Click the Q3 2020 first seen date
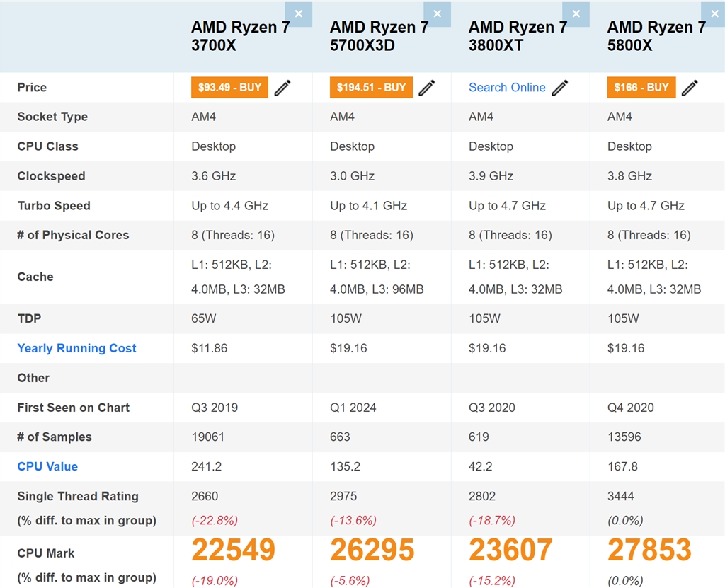725x588 pixels. pyautogui.click(x=492, y=408)
